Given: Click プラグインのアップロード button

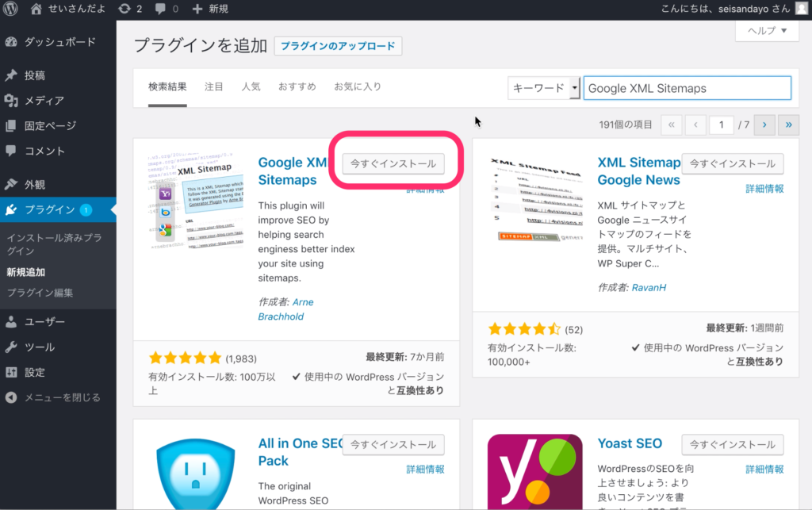Looking at the screenshot, I should point(338,46).
